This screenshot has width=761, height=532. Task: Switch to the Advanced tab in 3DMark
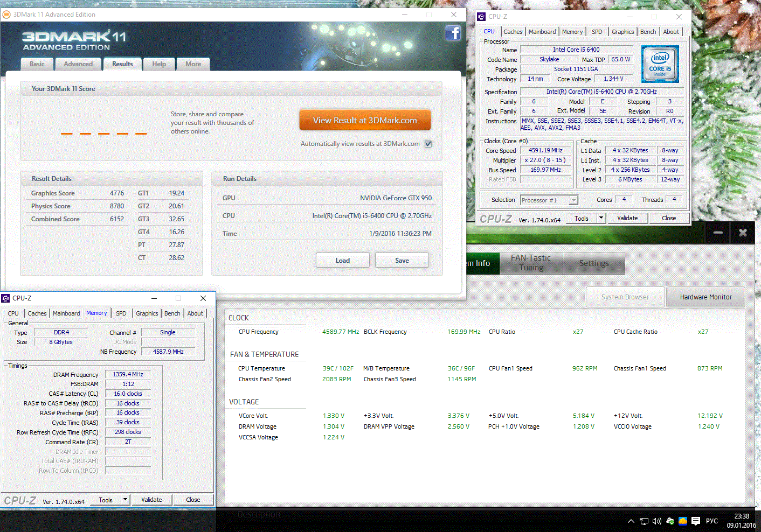(78, 64)
